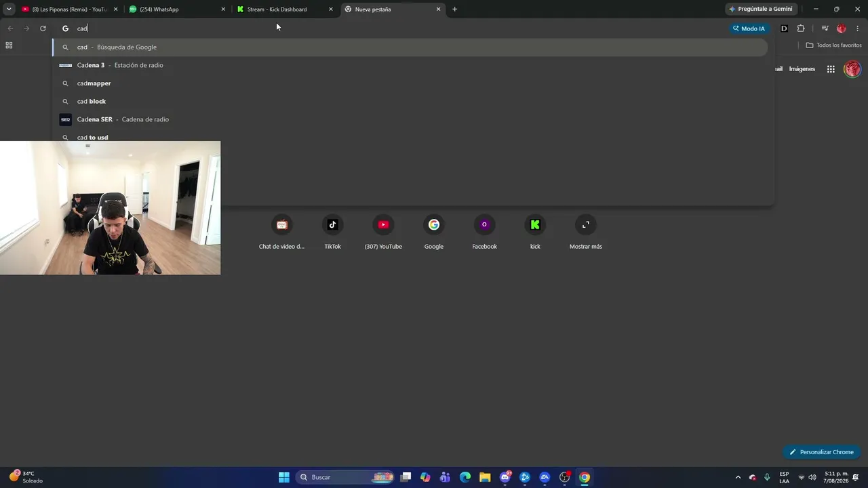Go back with the browser back arrow
Image resolution: width=868 pixels, height=488 pixels.
(x=10, y=28)
